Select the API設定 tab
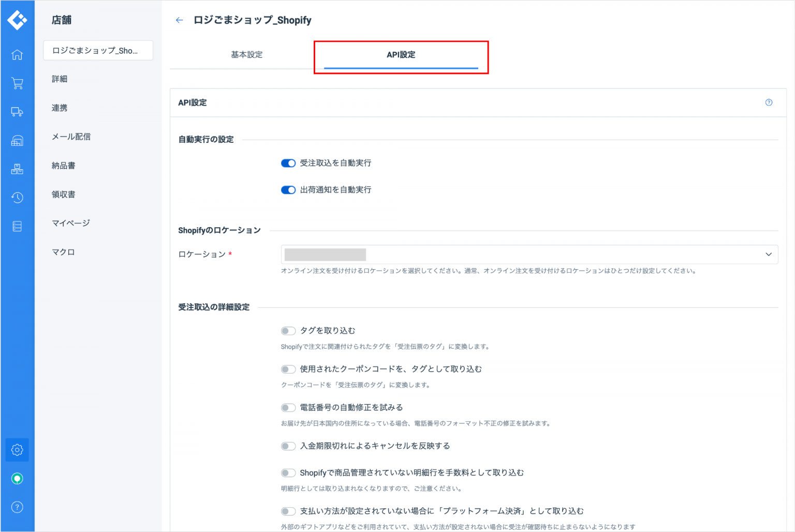The width and height of the screenshot is (795, 532). (x=401, y=55)
